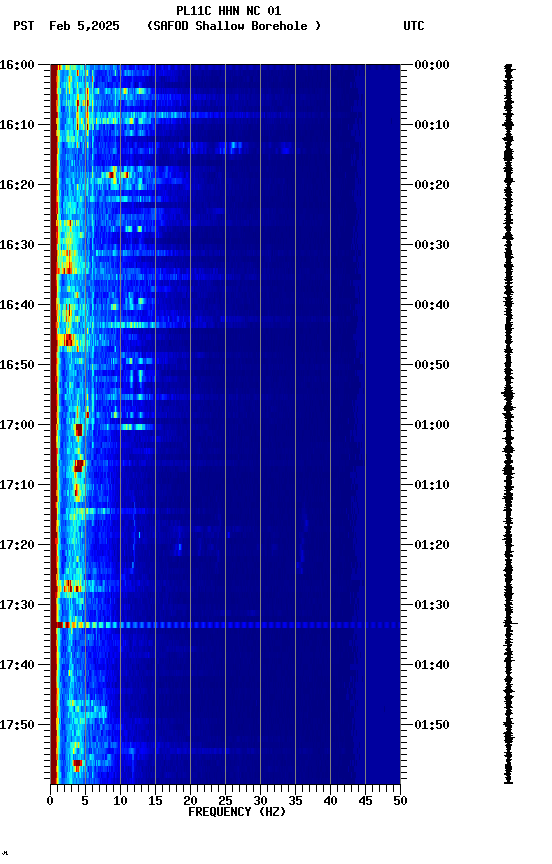Screen dimensions: 552x864
Task: Click the 00:40 UTC time label
Action: pyautogui.click(x=432, y=305)
